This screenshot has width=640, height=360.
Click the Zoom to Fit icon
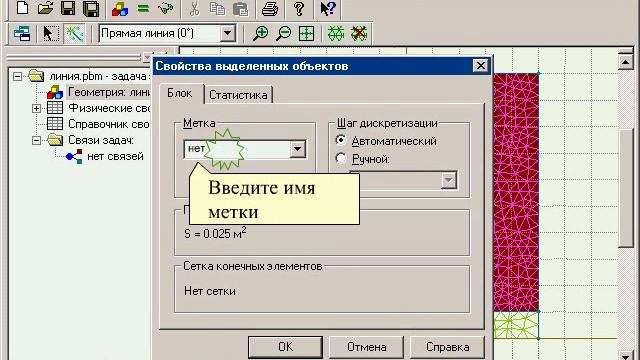(306, 33)
